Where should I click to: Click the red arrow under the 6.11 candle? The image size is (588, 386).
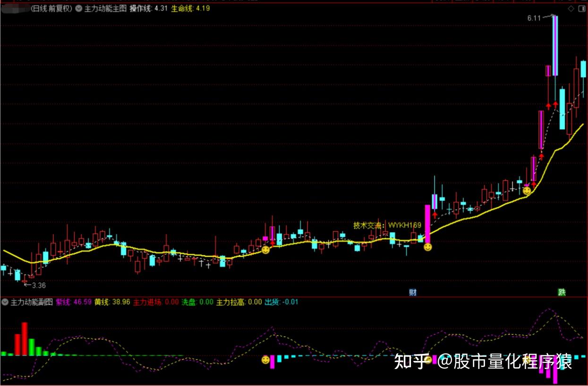(x=555, y=105)
